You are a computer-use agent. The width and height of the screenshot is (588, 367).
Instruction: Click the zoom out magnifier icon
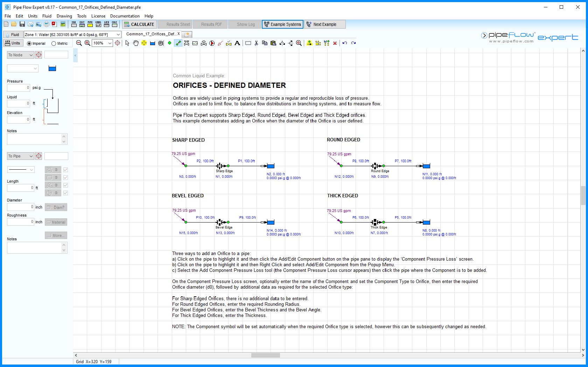pos(79,43)
